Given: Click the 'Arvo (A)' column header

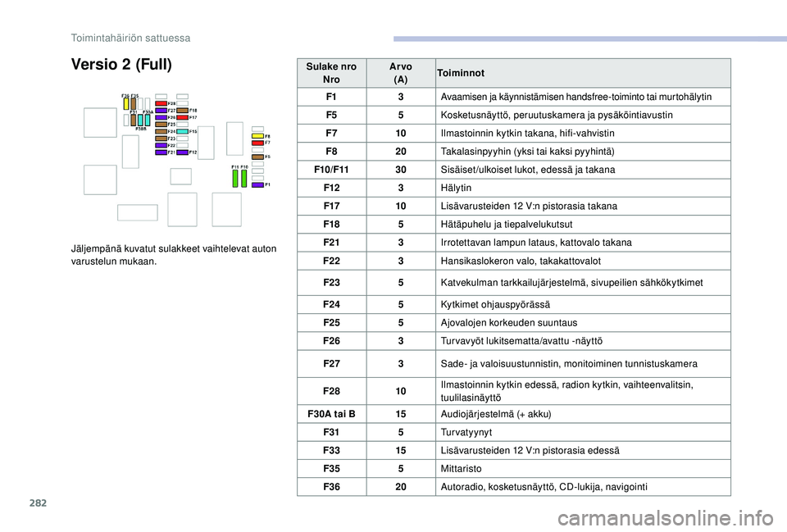Looking at the screenshot, I should point(401,73).
